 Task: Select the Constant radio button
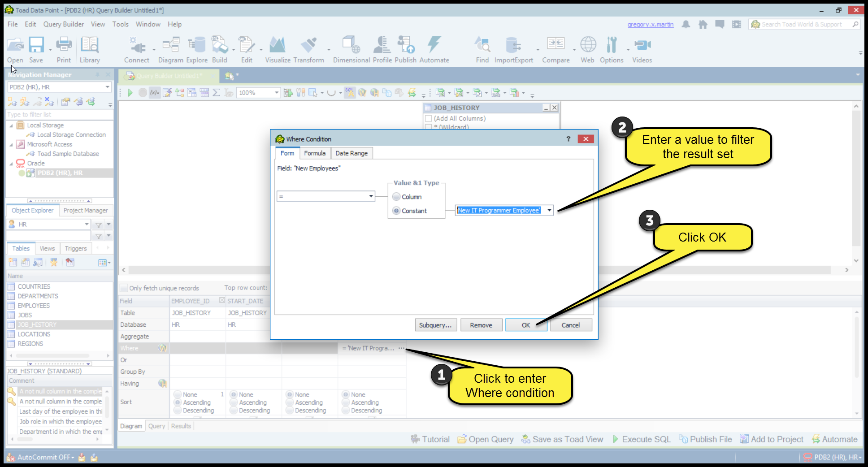point(396,211)
